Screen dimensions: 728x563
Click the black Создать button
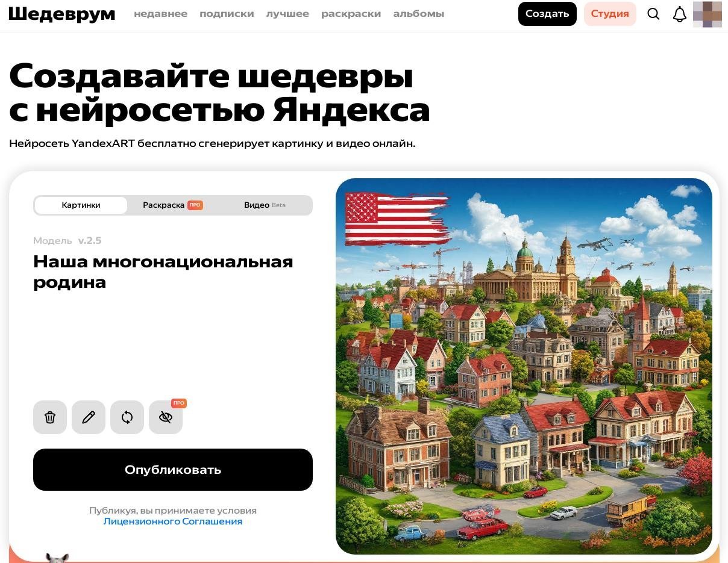[x=547, y=14]
